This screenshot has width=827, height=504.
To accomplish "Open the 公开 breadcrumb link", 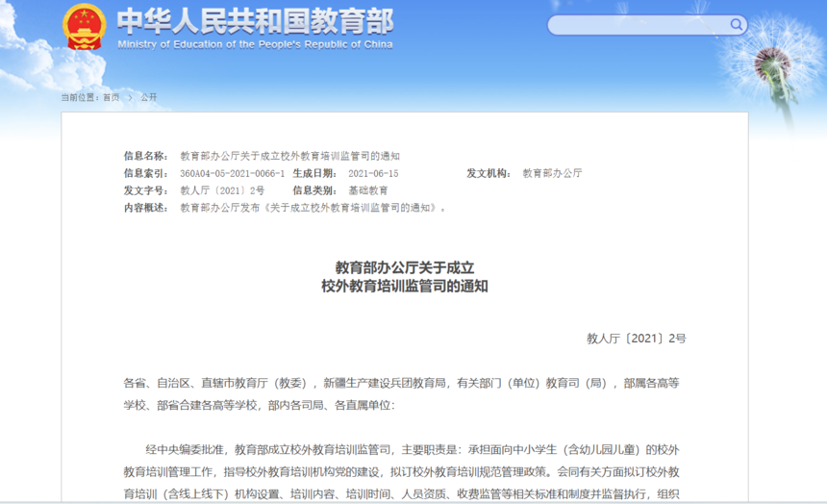I will click(148, 97).
